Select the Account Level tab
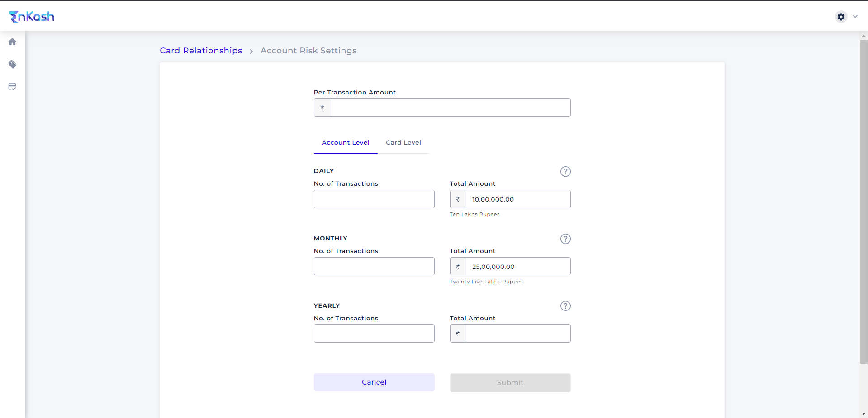 click(x=346, y=143)
